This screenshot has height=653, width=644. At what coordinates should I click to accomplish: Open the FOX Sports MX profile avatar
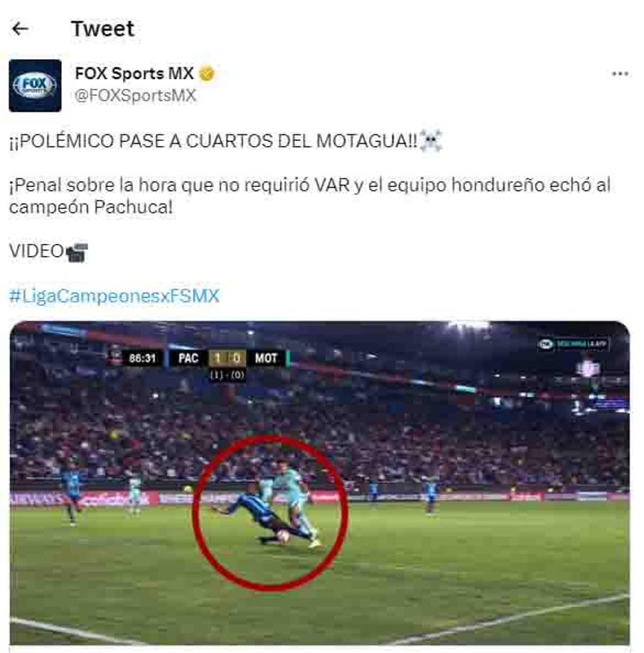pos(35,85)
